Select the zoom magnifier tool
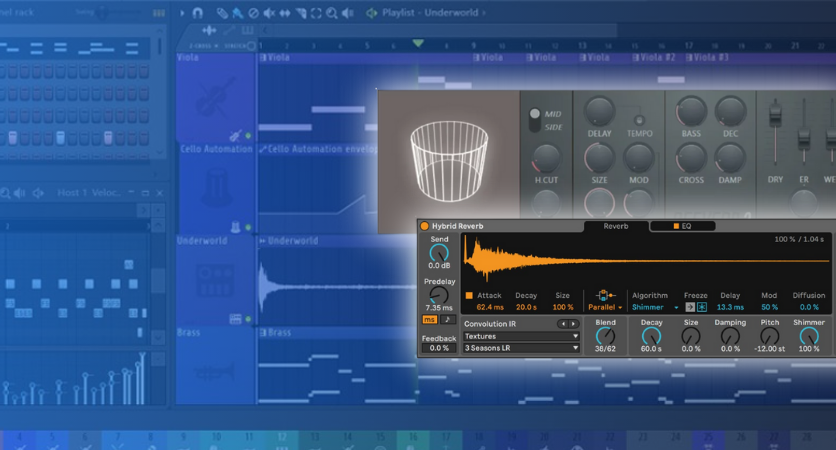The image size is (836, 450). [332, 13]
